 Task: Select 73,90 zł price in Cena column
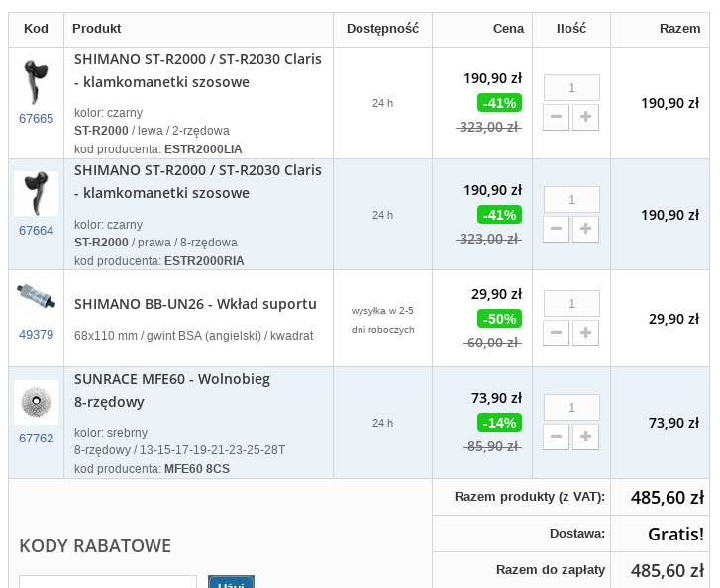[496, 398]
